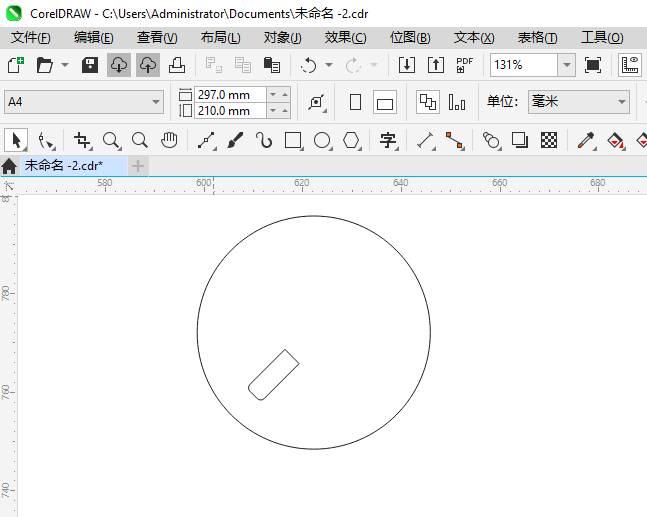Select landscape page orientation
The image size is (647, 517).
[x=385, y=102]
